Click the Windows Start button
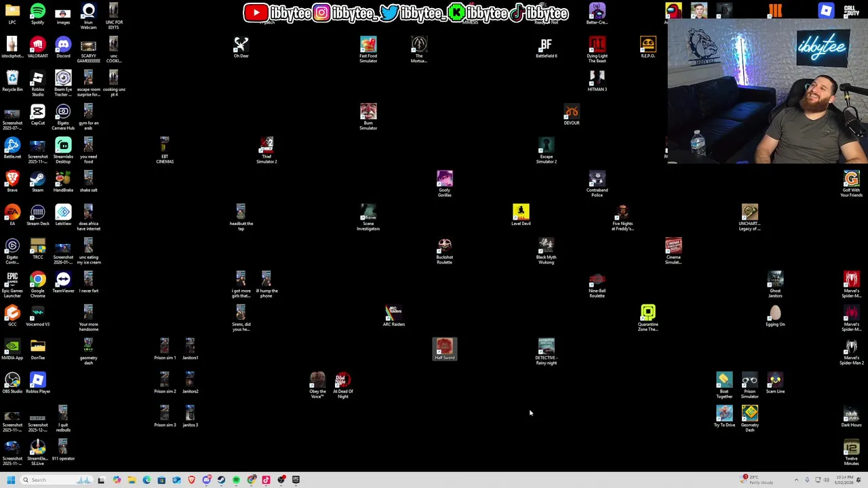This screenshot has height=488, width=868. point(11,480)
